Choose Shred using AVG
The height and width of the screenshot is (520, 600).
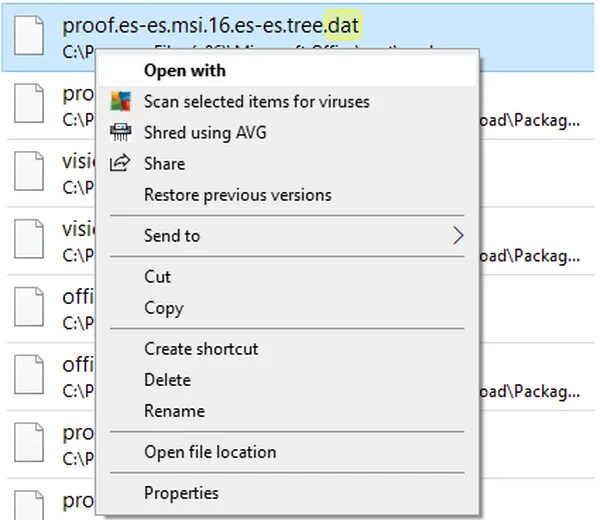coord(205,132)
